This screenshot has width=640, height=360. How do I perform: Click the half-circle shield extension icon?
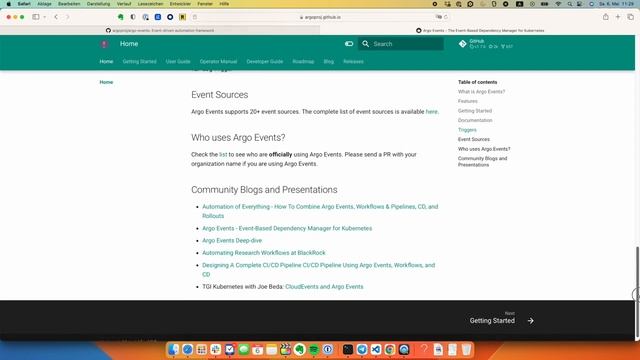tap(133, 17)
